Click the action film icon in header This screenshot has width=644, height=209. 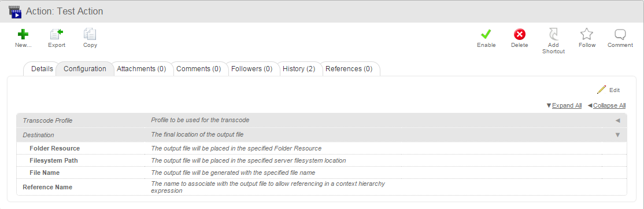15,12
